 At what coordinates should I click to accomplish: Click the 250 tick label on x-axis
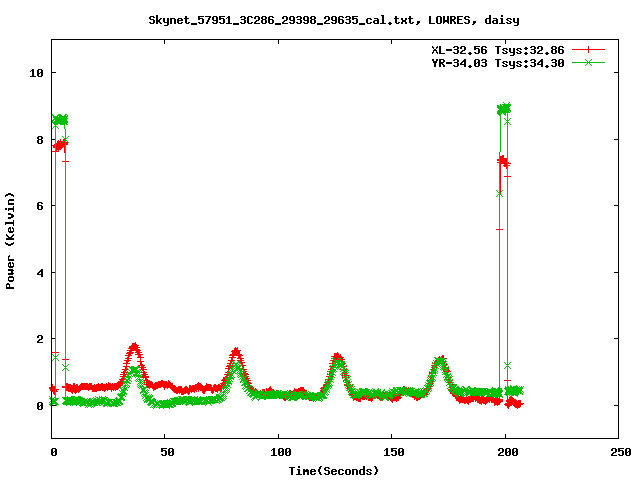tap(618, 452)
